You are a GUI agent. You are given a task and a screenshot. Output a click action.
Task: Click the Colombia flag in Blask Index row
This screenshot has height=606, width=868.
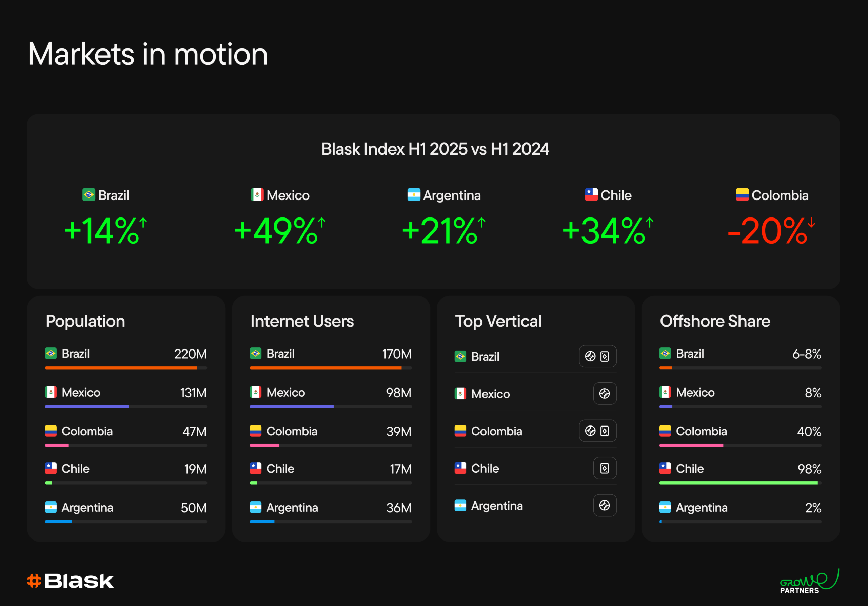[742, 195]
